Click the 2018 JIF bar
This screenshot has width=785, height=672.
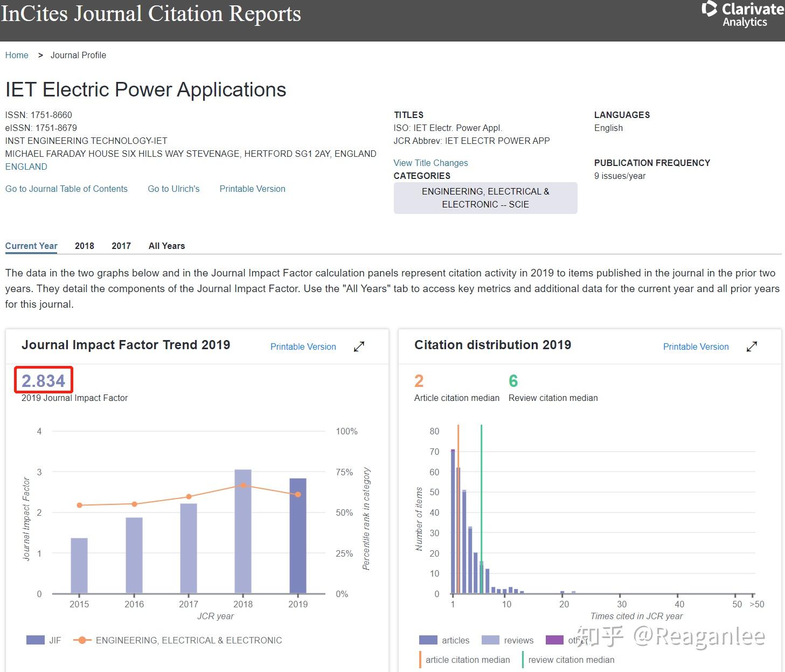click(x=243, y=532)
